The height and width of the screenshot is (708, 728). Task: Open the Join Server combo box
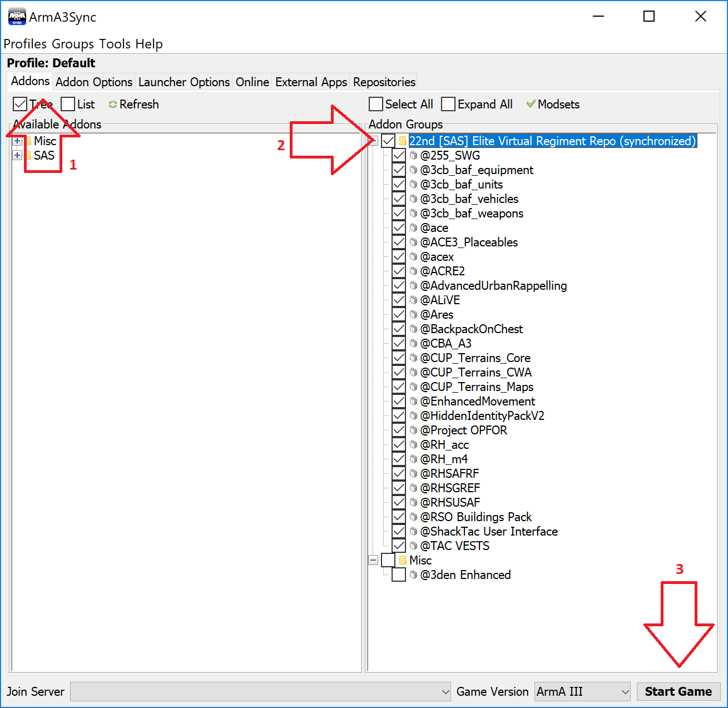click(x=445, y=692)
